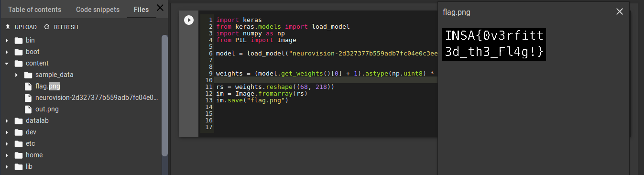Click the boot folder icon
The height and width of the screenshot is (175, 644).
pyautogui.click(x=19, y=52)
